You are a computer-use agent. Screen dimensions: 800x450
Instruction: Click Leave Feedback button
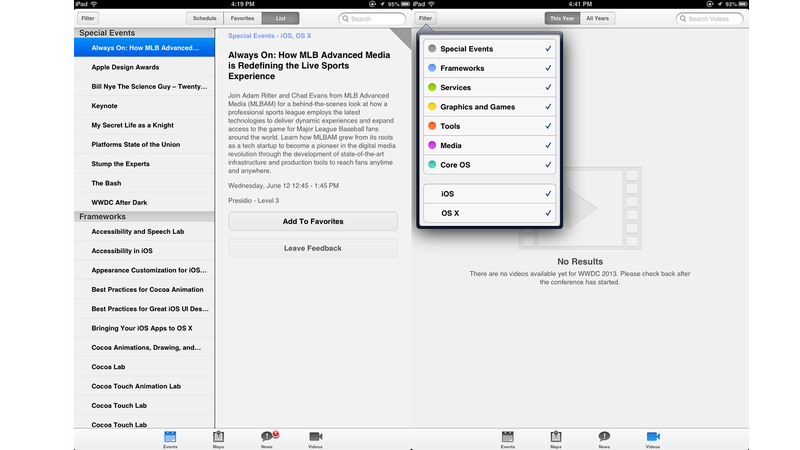pyautogui.click(x=313, y=248)
